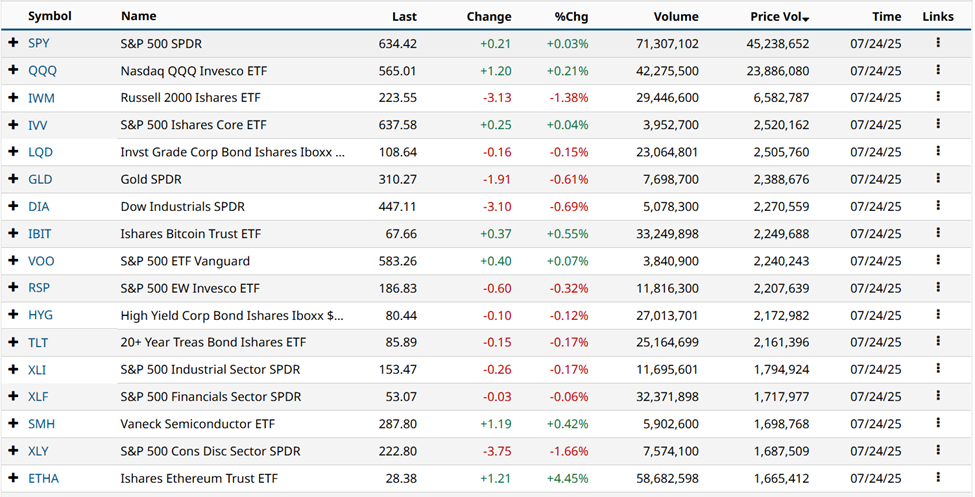Sort by the Symbol column header
The height and width of the screenshot is (497, 975).
tap(47, 17)
